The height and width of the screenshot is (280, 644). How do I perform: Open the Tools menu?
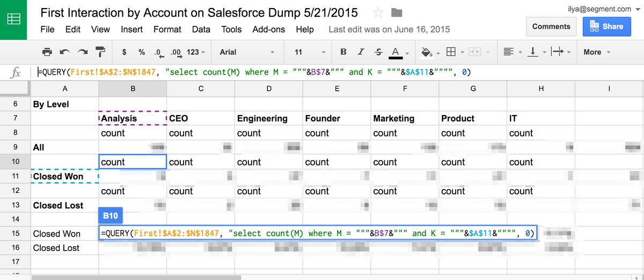point(232,29)
